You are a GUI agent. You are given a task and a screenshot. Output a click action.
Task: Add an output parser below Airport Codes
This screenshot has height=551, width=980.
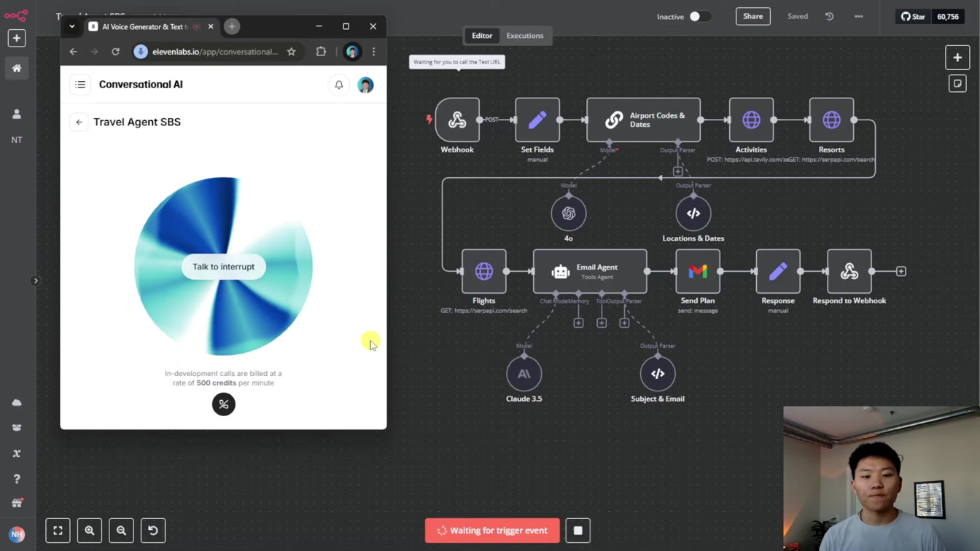click(x=677, y=171)
